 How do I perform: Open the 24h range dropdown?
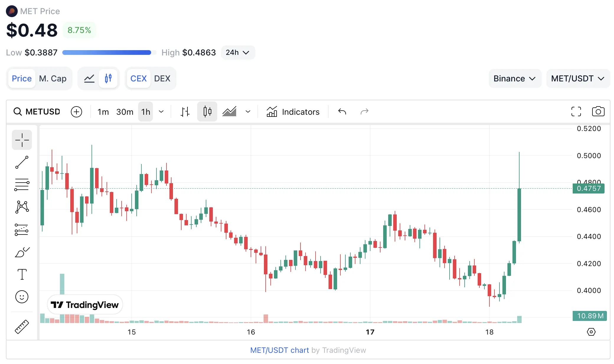(x=238, y=53)
